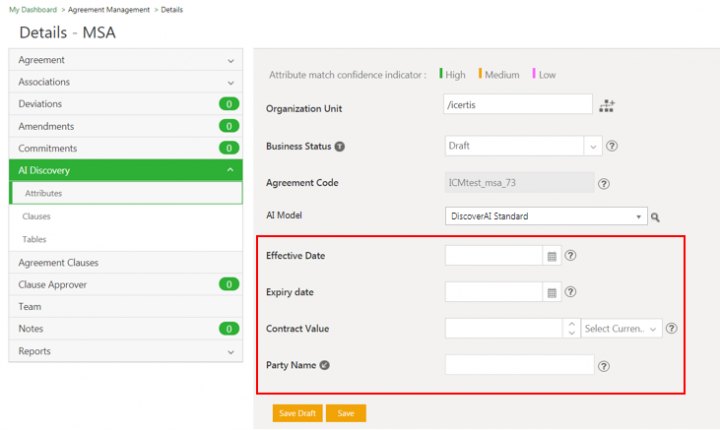Open the organization unit hierarchy picker icon
The image size is (720, 430).
[607, 106]
